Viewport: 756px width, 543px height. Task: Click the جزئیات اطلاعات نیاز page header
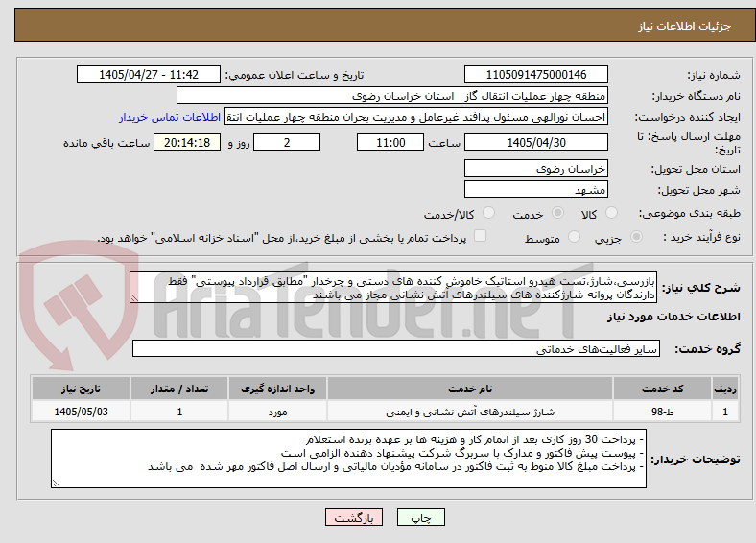[x=685, y=26]
